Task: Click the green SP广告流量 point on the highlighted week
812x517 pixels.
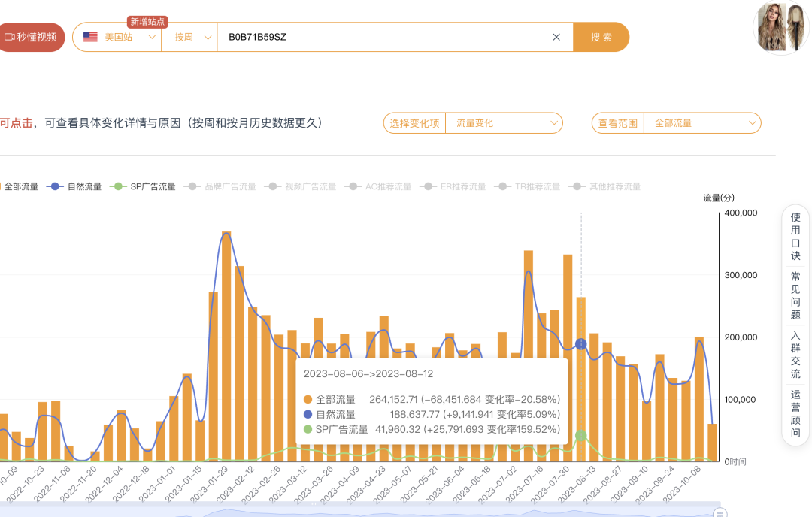Action: 581,435
